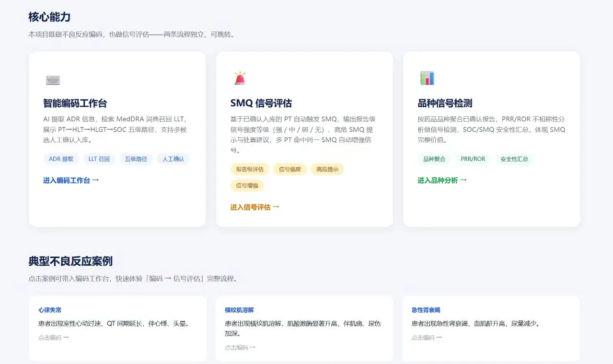Open the 进入品种分析 link

pyautogui.click(x=442, y=180)
